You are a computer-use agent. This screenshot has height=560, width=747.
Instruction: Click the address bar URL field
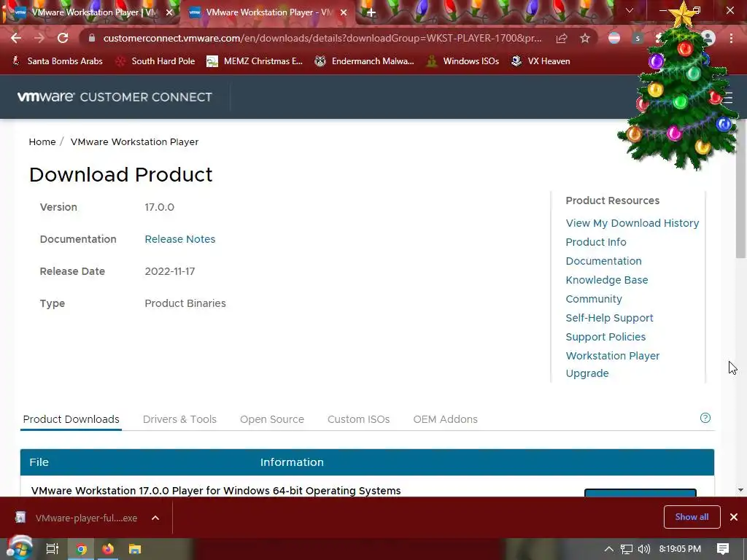pyautogui.click(x=322, y=38)
